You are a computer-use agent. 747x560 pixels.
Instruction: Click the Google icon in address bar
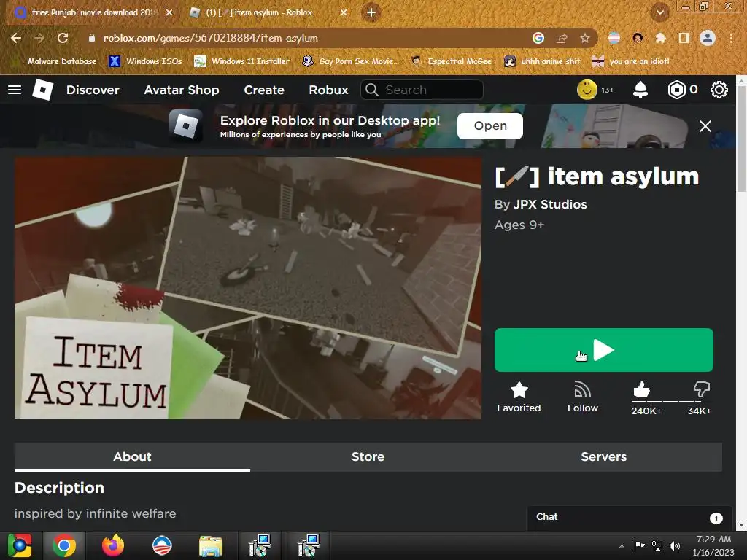pyautogui.click(x=538, y=38)
